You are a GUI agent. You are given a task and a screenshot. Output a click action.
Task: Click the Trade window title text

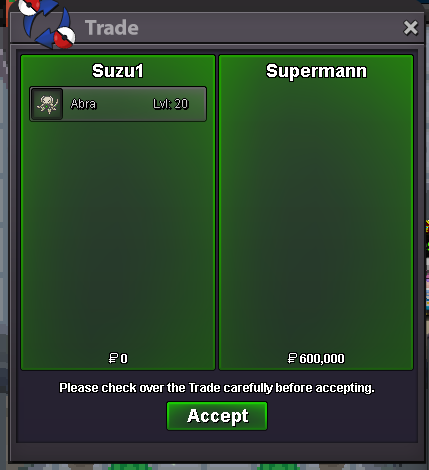tap(112, 28)
